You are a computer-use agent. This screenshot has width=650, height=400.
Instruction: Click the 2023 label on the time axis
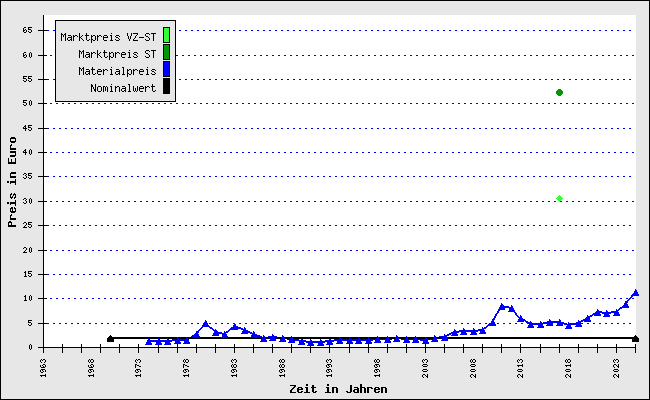(617, 367)
